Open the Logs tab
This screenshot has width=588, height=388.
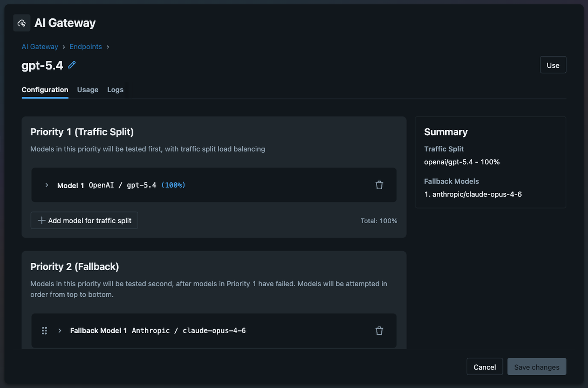[x=115, y=90]
